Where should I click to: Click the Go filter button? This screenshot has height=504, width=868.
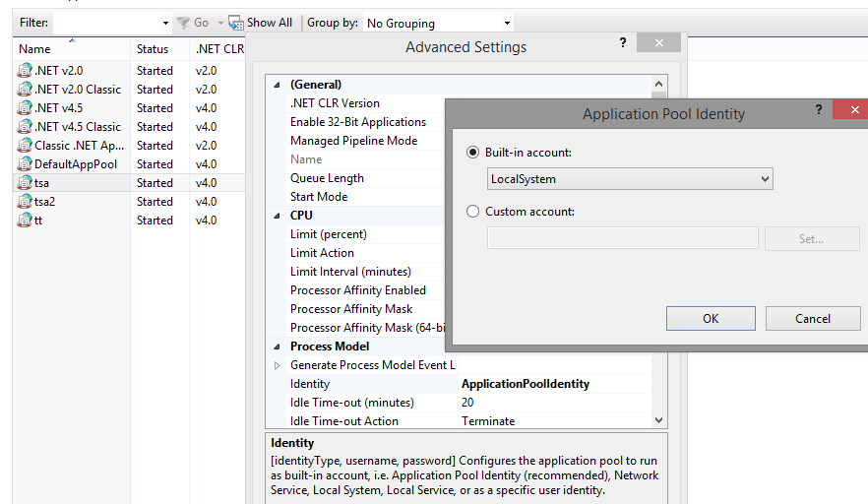[x=193, y=23]
